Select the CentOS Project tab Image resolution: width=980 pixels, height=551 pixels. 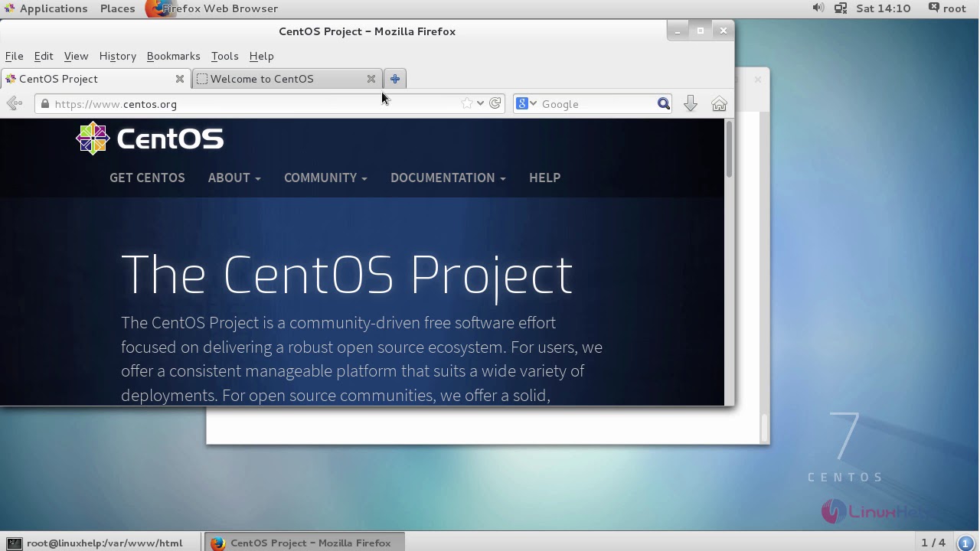(96, 79)
